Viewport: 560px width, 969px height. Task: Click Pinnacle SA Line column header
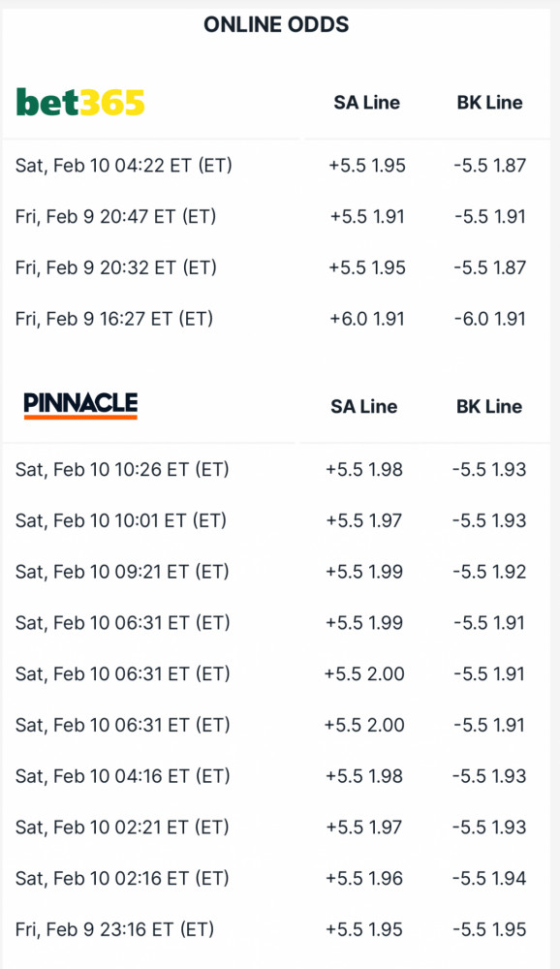pos(364,406)
